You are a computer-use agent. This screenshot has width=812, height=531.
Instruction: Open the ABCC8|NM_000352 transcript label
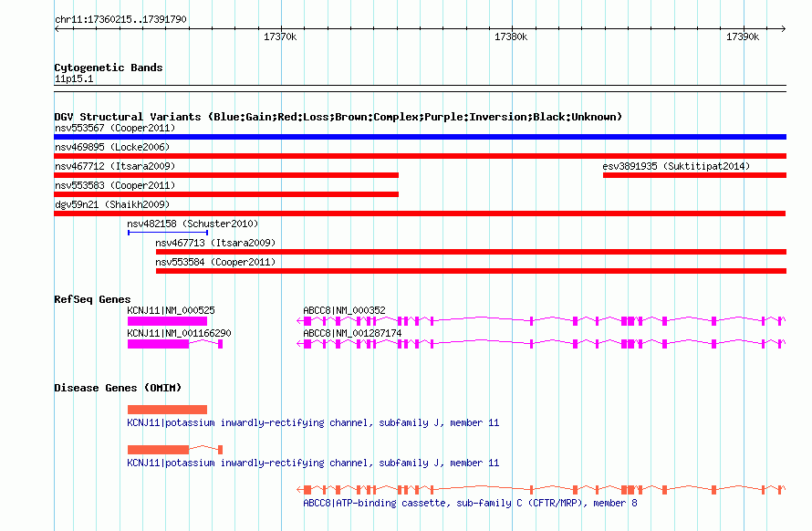[x=344, y=310]
